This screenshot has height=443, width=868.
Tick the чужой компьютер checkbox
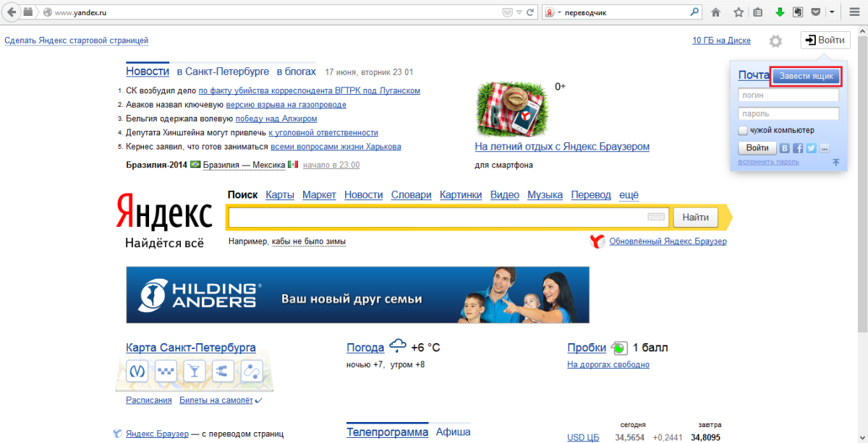click(743, 131)
